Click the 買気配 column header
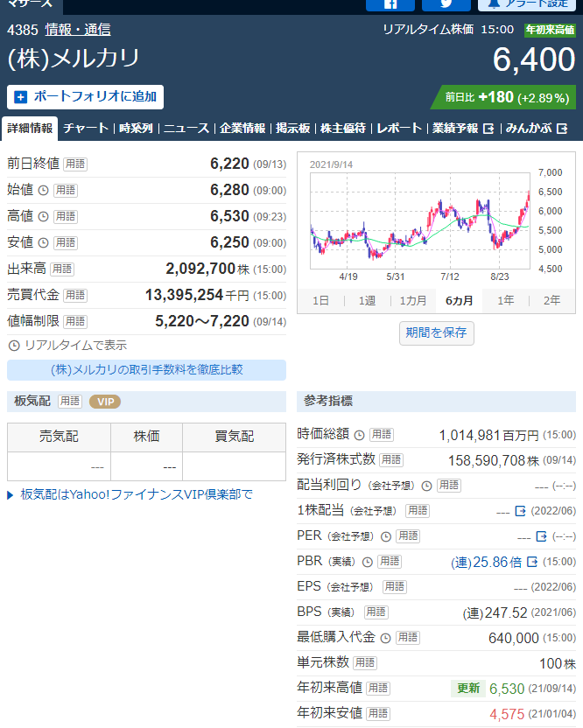583x728 pixels. (234, 437)
